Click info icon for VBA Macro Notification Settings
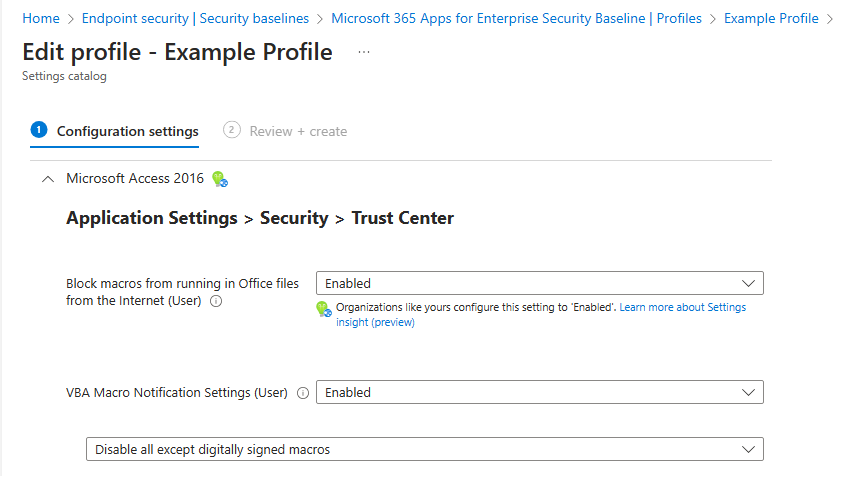845x485 pixels. coord(303,393)
